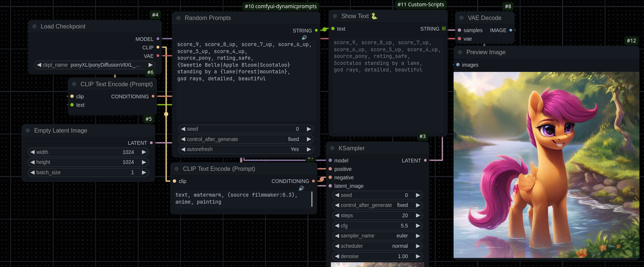Collapse the Show Text node

coord(335,16)
